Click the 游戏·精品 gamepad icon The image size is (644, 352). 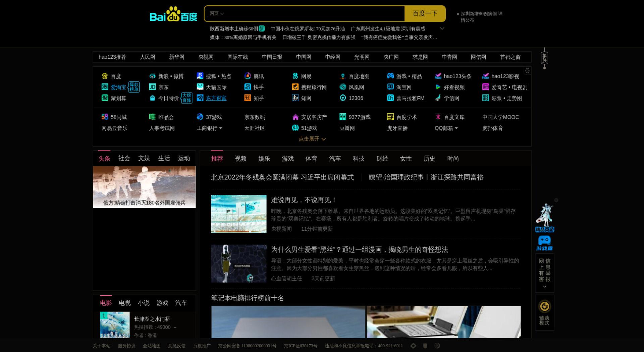[390, 76]
